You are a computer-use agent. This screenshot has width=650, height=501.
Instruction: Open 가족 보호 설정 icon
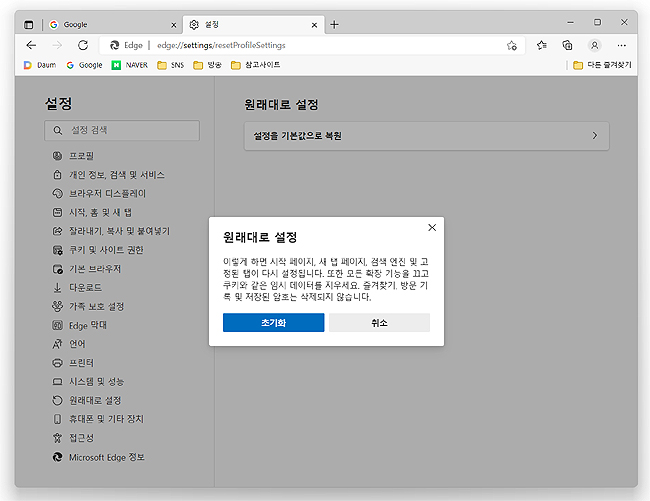click(x=57, y=306)
